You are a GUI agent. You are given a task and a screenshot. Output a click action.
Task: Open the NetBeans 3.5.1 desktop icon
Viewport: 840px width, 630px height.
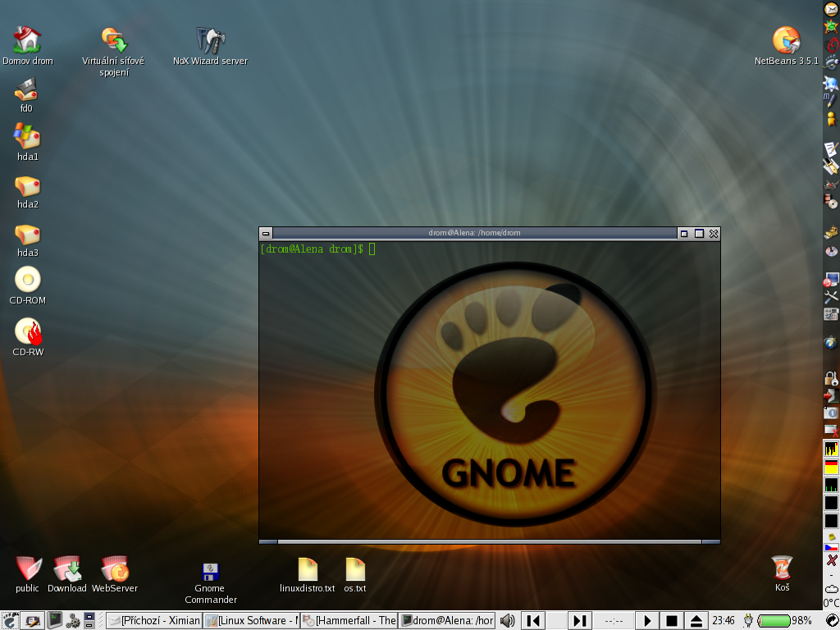click(786, 40)
